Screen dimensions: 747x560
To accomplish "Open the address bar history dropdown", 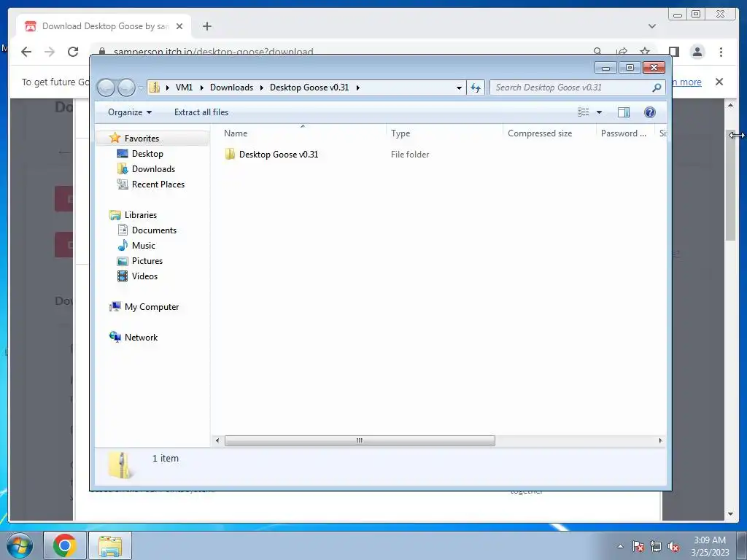I will pos(459,88).
